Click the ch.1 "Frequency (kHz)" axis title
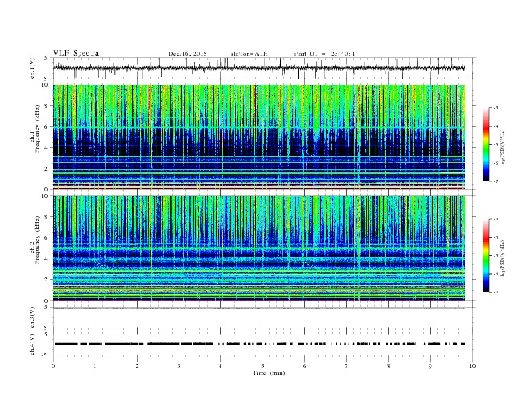 (x=38, y=129)
